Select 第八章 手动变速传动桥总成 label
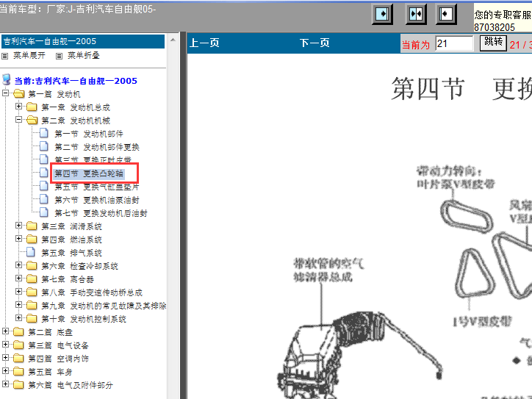The image size is (532, 399). coord(92,292)
